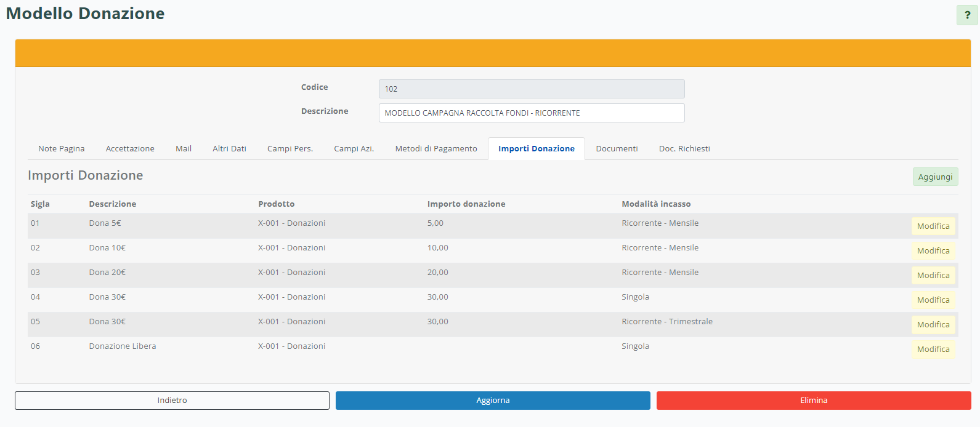The height and width of the screenshot is (427, 980).
Task: Click the Aggiungi button to add an amount
Action: point(935,177)
